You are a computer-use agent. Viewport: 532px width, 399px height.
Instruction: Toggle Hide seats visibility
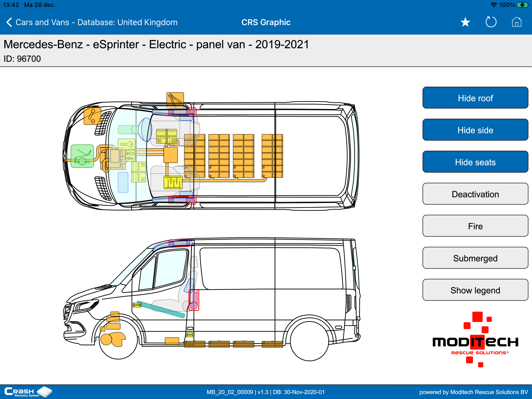pos(475,162)
